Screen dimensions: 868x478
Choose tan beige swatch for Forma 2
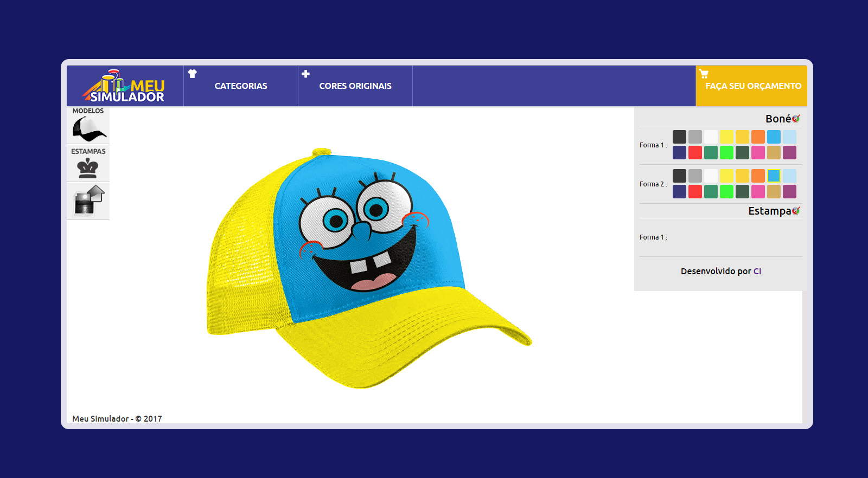(x=774, y=191)
